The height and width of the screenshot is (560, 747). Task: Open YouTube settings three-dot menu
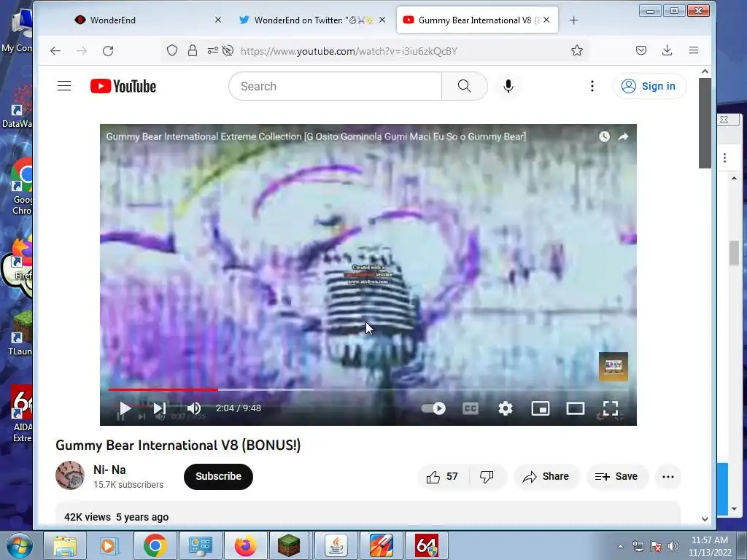coord(592,86)
